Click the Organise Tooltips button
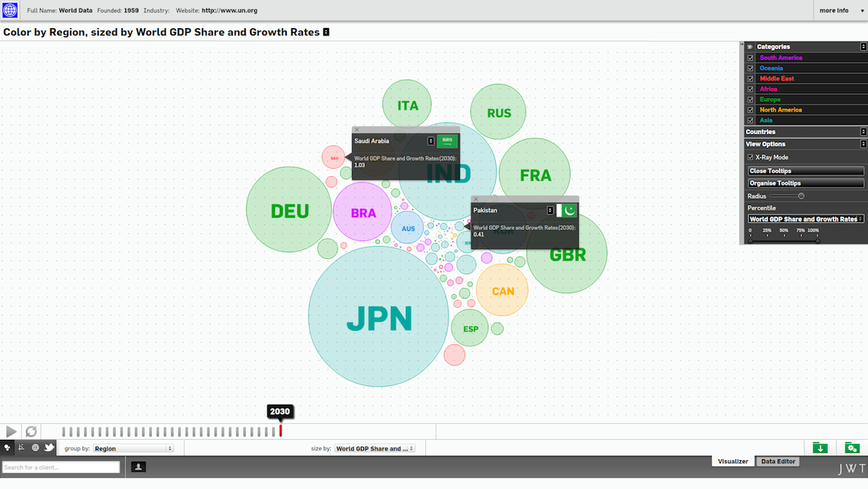This screenshot has height=489, width=868. pyautogui.click(x=806, y=183)
